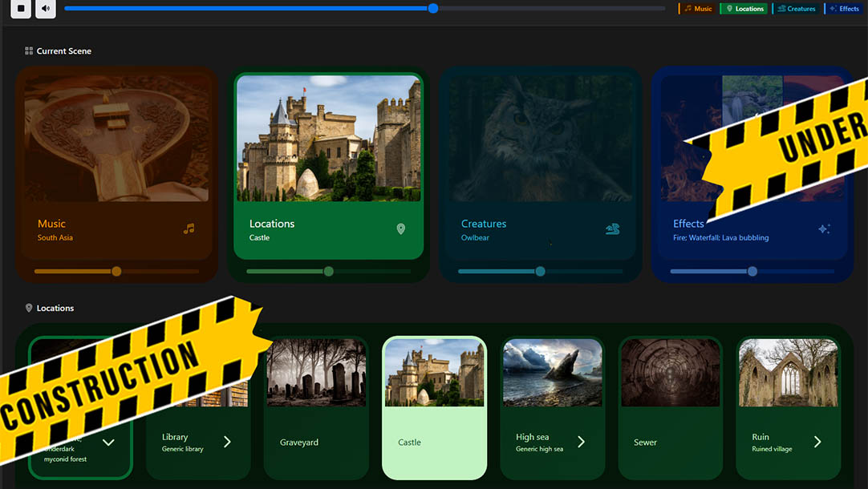Toggle the Locations filter in top bar

(x=744, y=9)
